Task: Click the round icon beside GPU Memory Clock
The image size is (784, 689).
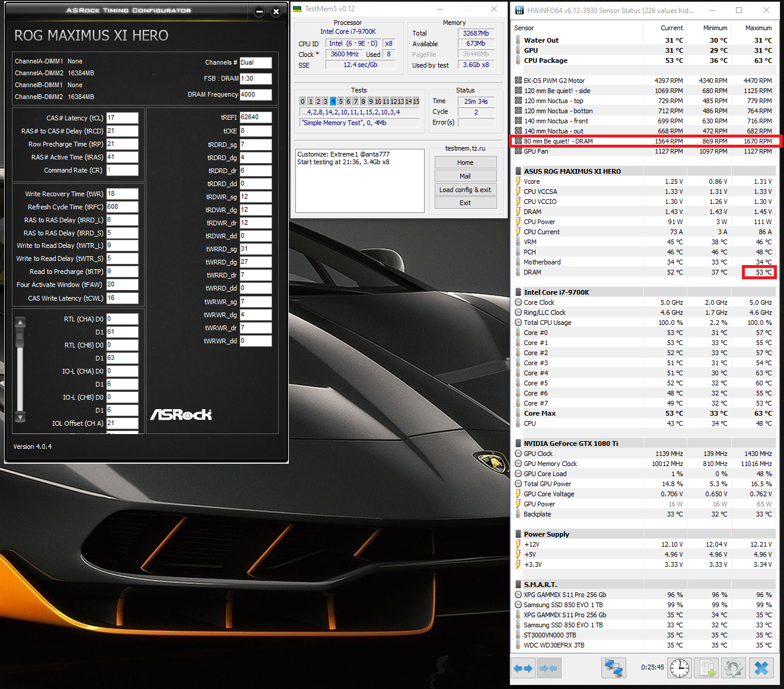Action: pos(518,464)
